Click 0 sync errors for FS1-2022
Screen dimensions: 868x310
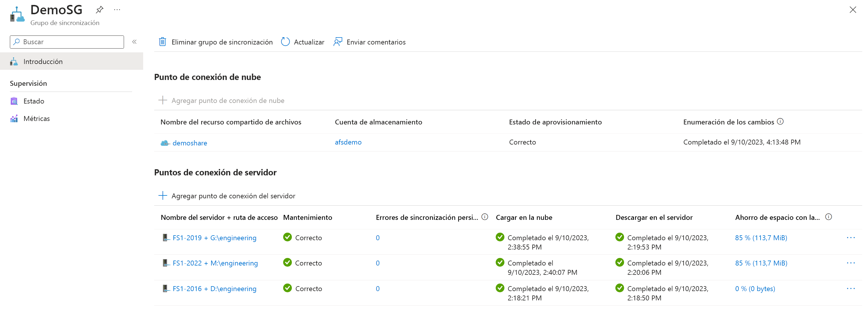pyautogui.click(x=378, y=263)
